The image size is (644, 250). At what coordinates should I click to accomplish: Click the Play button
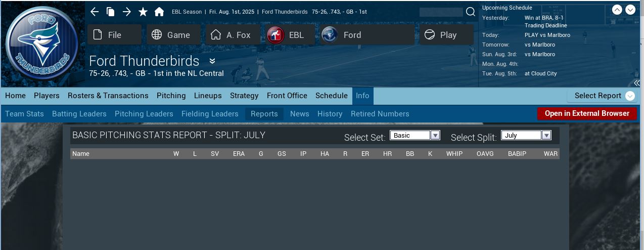pyautogui.click(x=446, y=35)
